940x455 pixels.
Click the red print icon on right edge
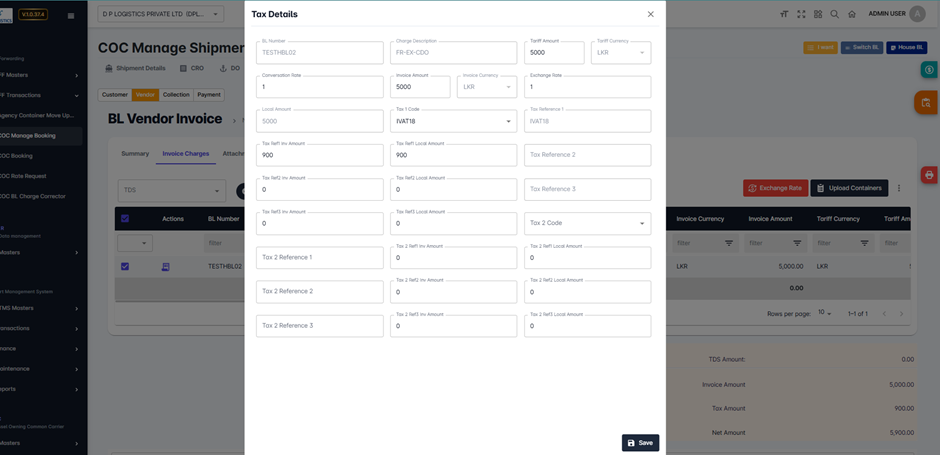click(x=929, y=175)
